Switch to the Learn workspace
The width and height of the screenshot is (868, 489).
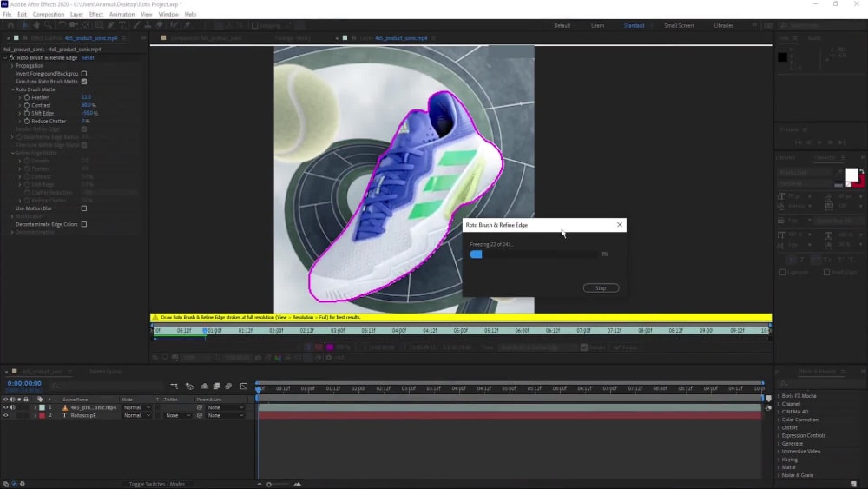[x=597, y=25]
